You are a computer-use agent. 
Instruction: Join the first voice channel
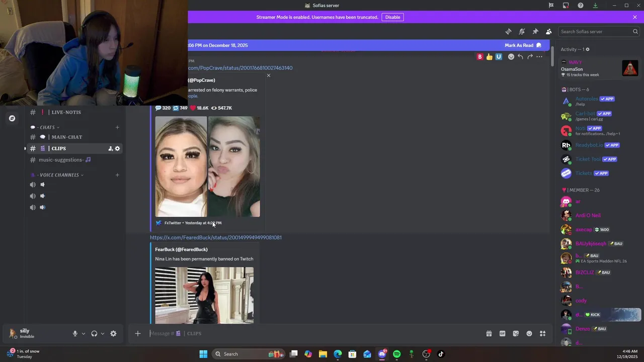click(74, 185)
